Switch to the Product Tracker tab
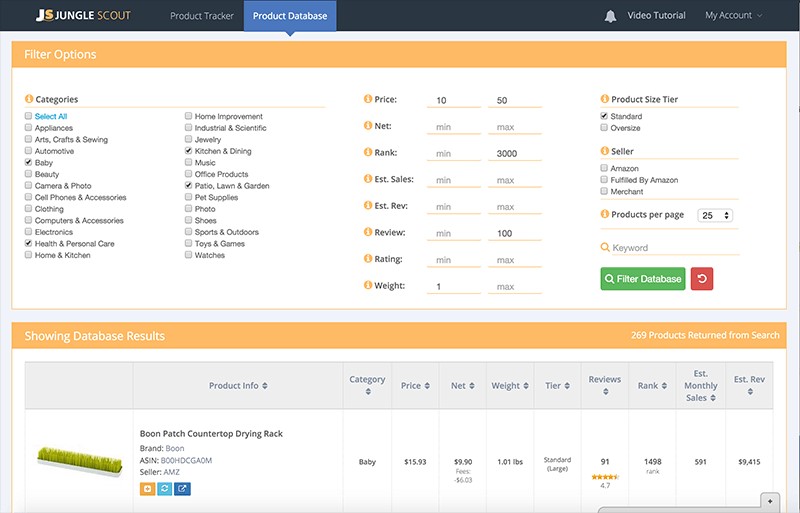Viewport: 800px width, 513px height. pos(200,16)
